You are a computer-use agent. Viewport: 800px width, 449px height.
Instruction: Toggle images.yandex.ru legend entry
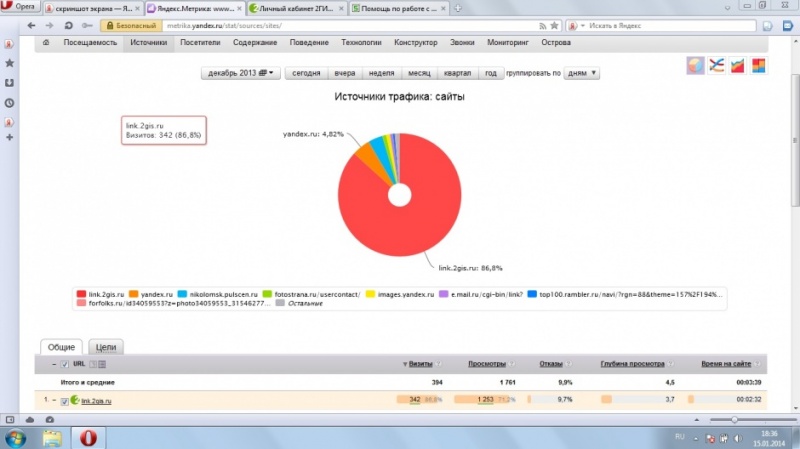[x=400, y=294]
